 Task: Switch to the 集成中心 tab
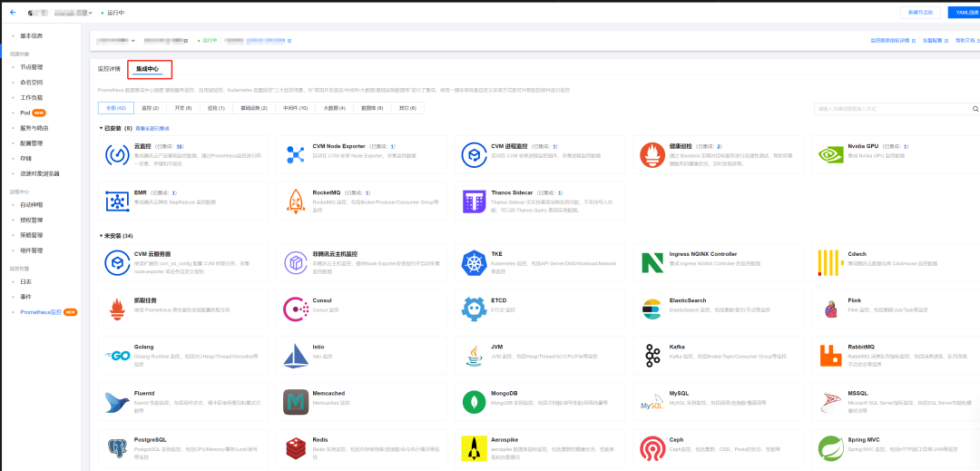tap(148, 69)
